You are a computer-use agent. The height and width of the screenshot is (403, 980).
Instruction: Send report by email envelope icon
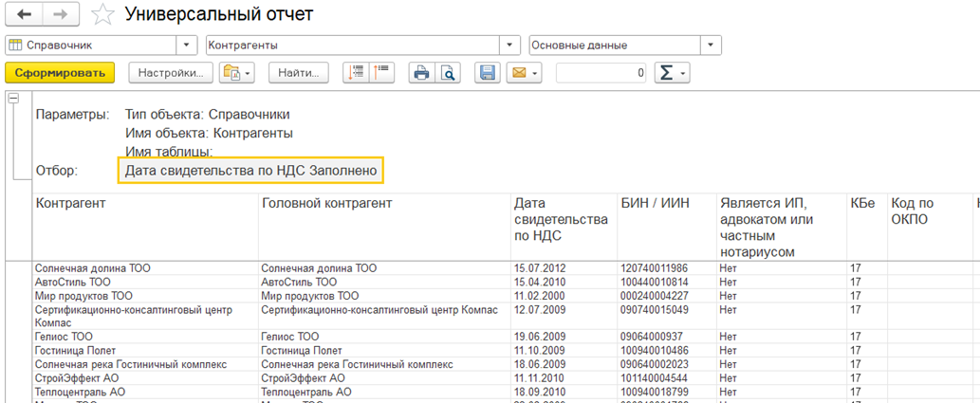[x=524, y=73]
